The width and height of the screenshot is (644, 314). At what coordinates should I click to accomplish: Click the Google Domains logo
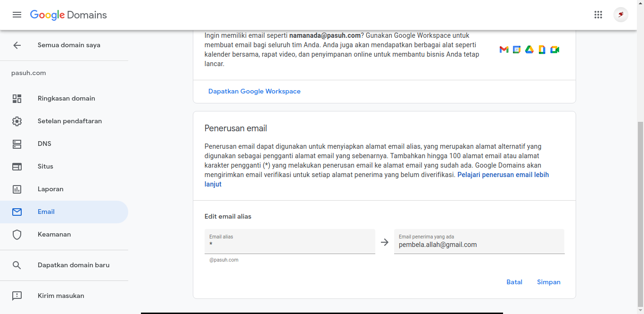tap(68, 15)
